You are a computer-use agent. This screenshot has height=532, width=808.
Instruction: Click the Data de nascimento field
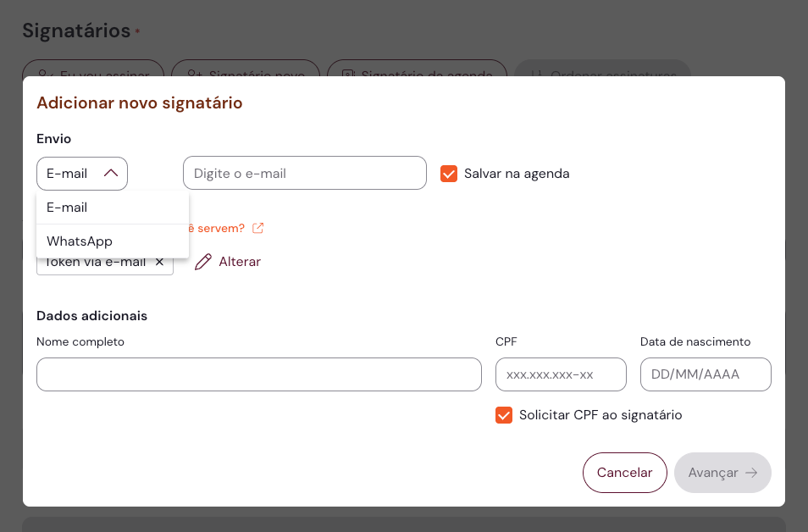coord(706,374)
